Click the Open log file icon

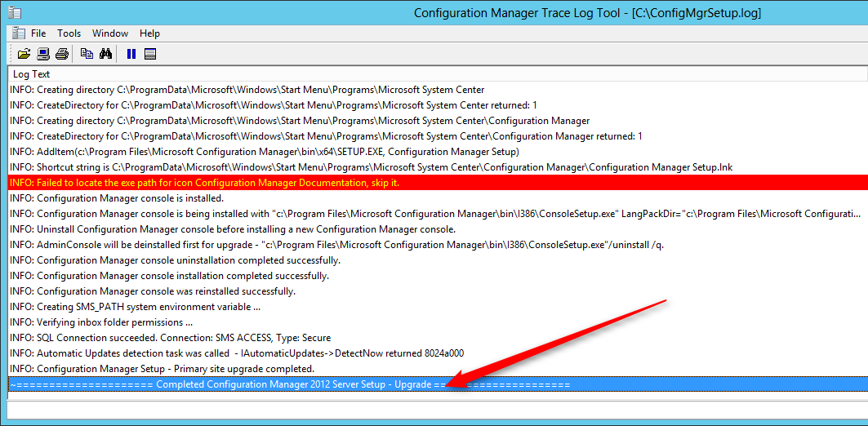tap(24, 54)
